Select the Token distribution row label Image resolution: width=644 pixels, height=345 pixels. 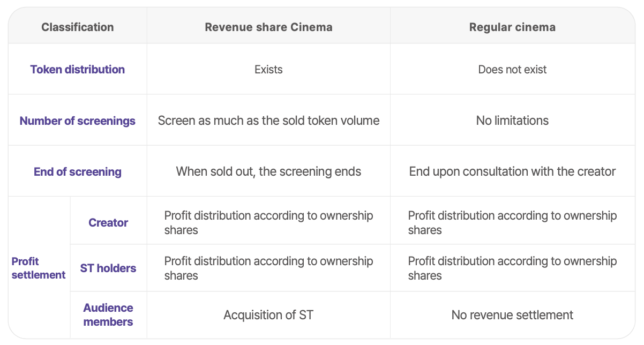(x=78, y=69)
